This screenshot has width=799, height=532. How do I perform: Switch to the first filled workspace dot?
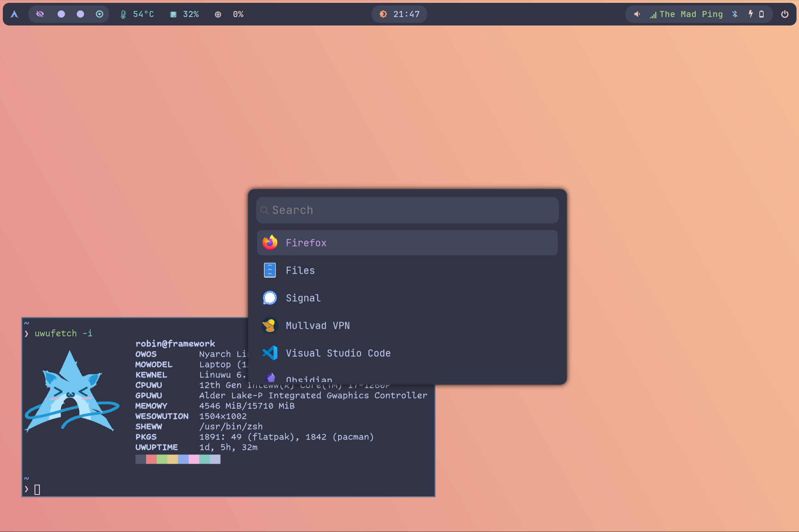tap(61, 14)
